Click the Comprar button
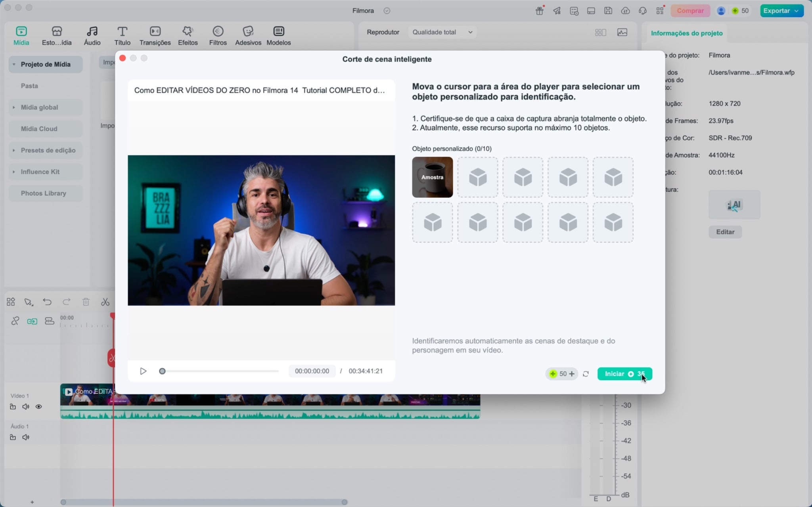 click(690, 11)
